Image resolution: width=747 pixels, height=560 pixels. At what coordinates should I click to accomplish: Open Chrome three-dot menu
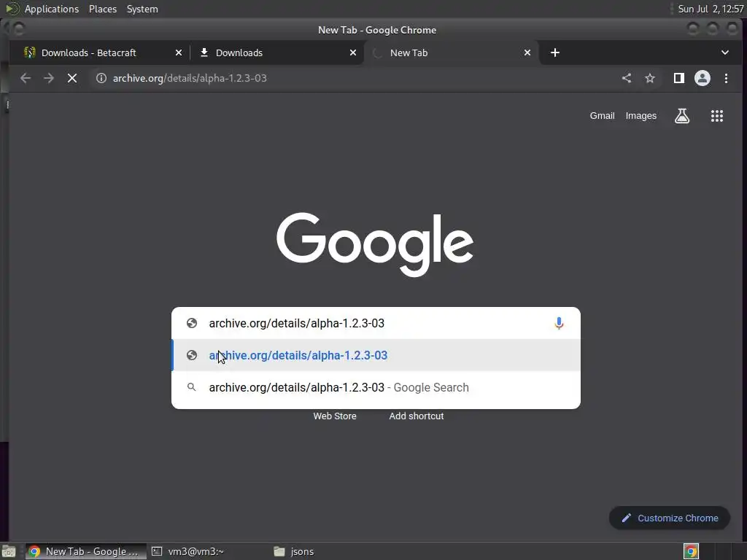(726, 78)
